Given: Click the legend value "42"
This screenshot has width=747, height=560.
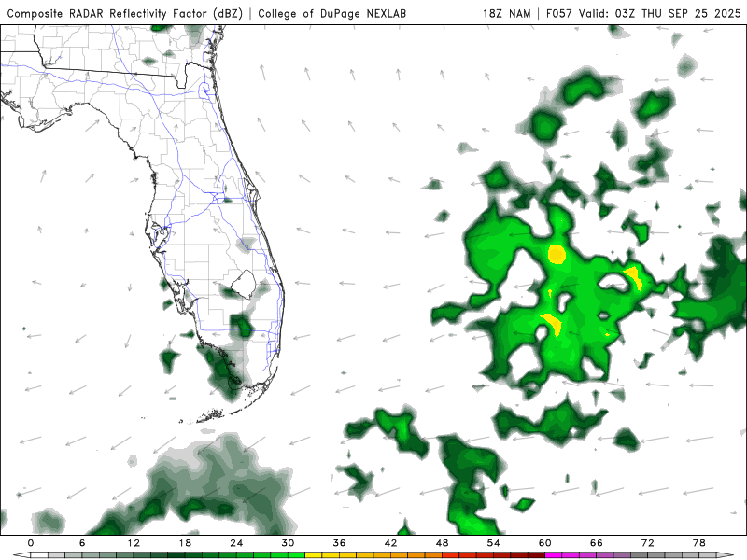Looking at the screenshot, I should tap(390, 543).
